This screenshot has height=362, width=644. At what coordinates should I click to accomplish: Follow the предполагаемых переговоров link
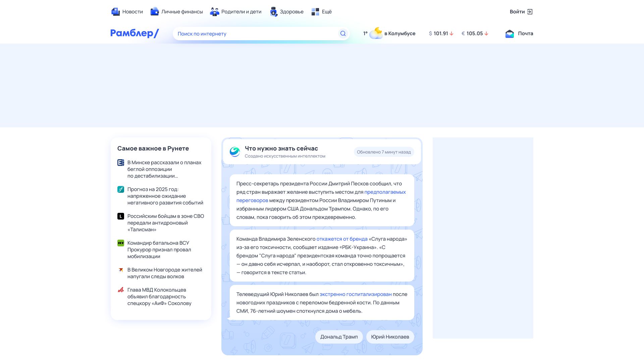click(x=385, y=192)
